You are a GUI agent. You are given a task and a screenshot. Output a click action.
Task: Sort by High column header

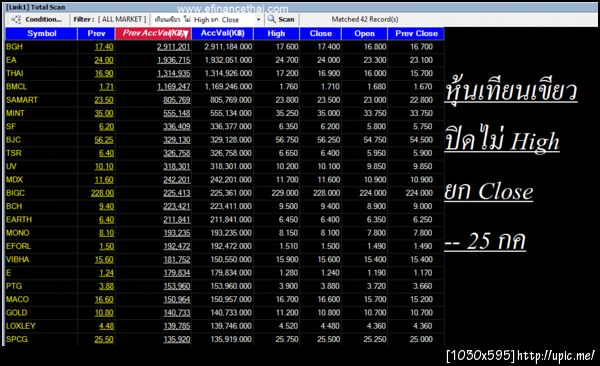point(276,34)
